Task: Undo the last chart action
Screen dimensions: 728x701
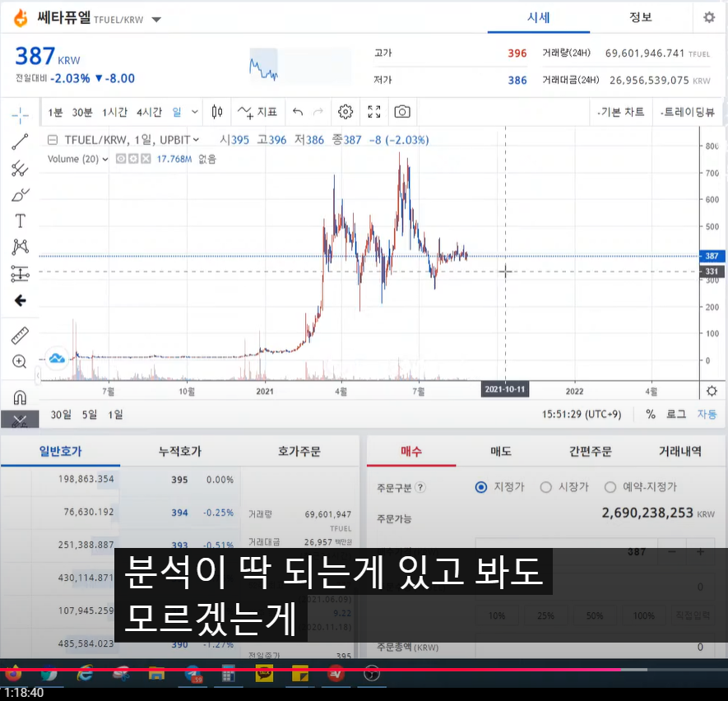Action: point(298,112)
